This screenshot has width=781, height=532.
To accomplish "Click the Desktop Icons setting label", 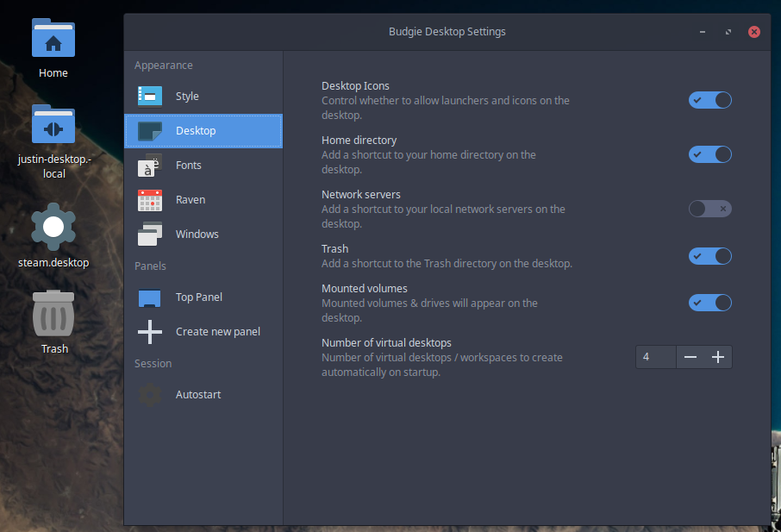I will click(356, 85).
